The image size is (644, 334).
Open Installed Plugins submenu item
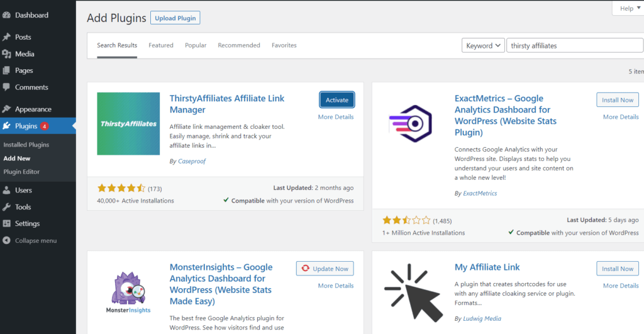[x=26, y=145]
